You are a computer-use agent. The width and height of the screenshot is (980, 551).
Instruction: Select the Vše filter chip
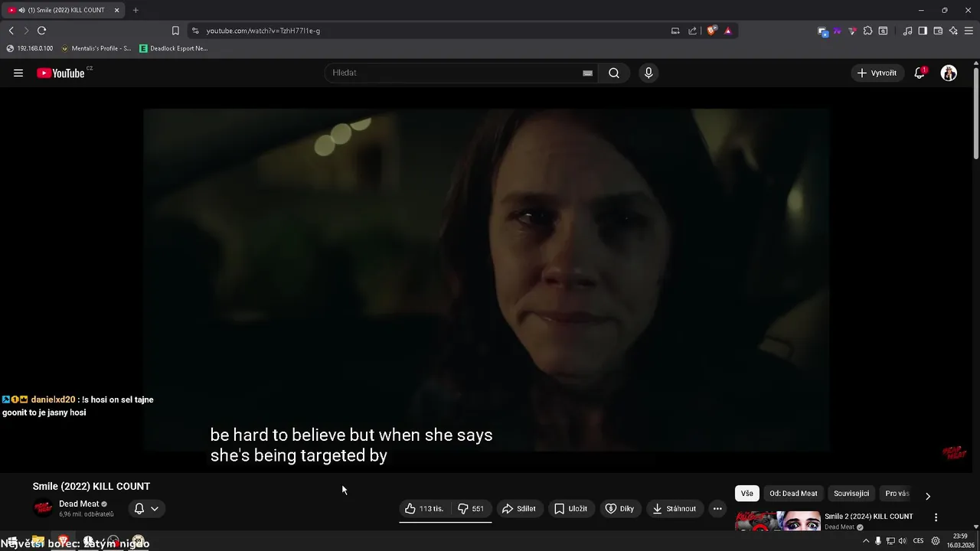[x=747, y=494]
